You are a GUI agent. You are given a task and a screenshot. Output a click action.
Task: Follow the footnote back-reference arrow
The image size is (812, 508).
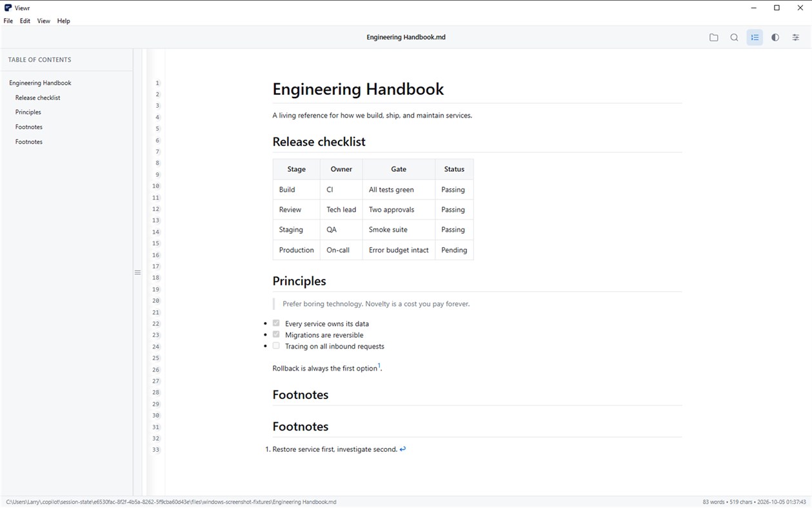coord(402,449)
